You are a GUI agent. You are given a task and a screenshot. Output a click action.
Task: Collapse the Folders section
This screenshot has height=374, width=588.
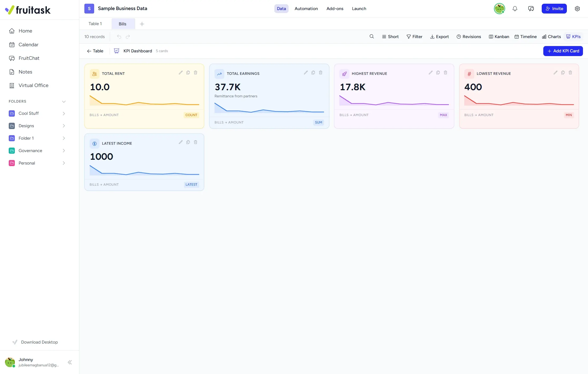(64, 101)
